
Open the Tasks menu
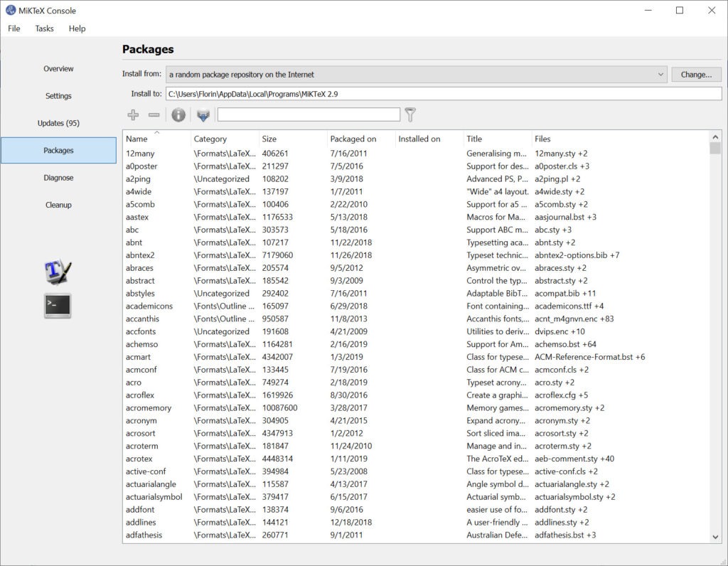44,28
